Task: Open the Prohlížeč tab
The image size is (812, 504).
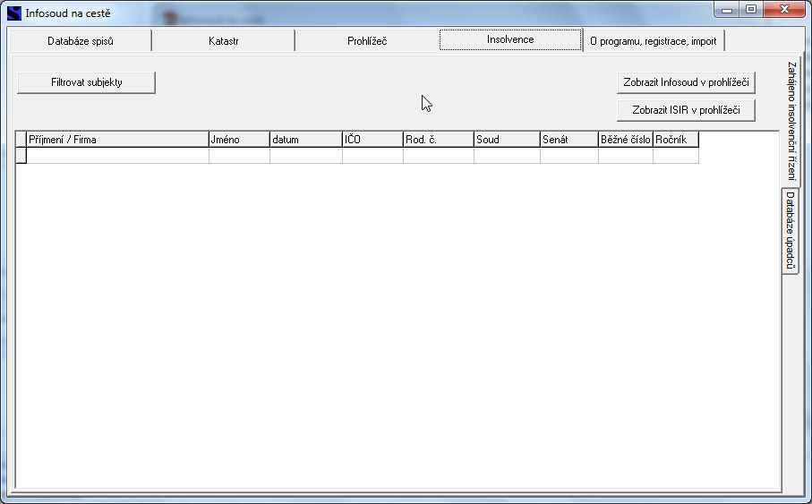Action: tap(367, 41)
